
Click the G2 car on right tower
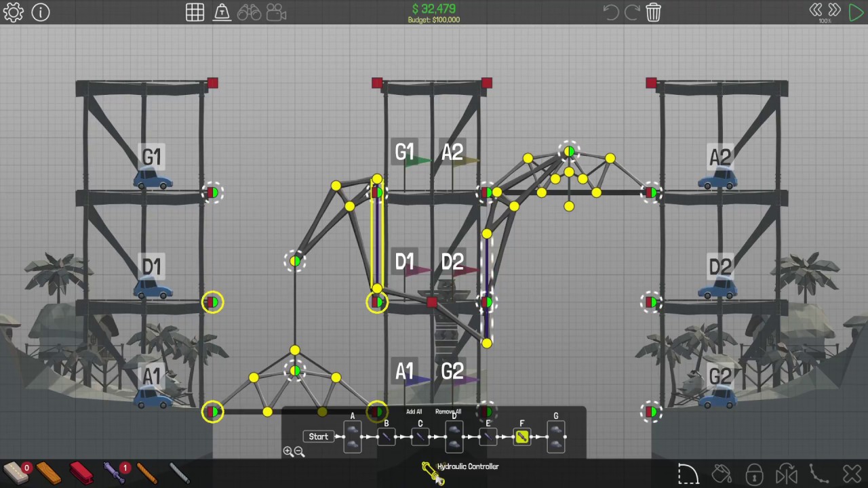tap(719, 399)
